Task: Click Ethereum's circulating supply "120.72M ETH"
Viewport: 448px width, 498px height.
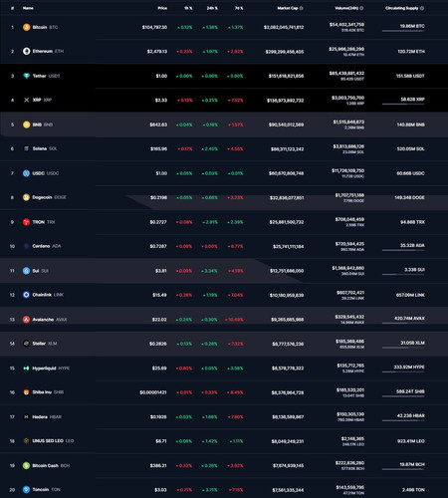Action: click(411, 52)
